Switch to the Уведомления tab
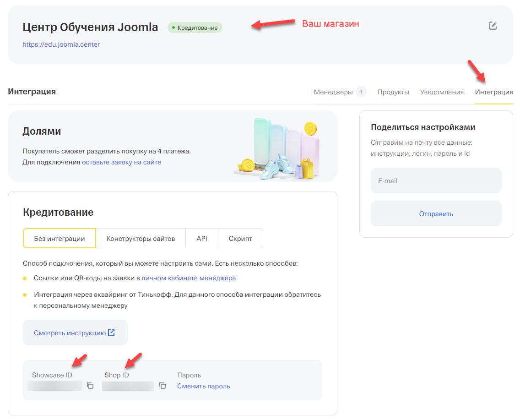520x420 pixels. tap(442, 92)
